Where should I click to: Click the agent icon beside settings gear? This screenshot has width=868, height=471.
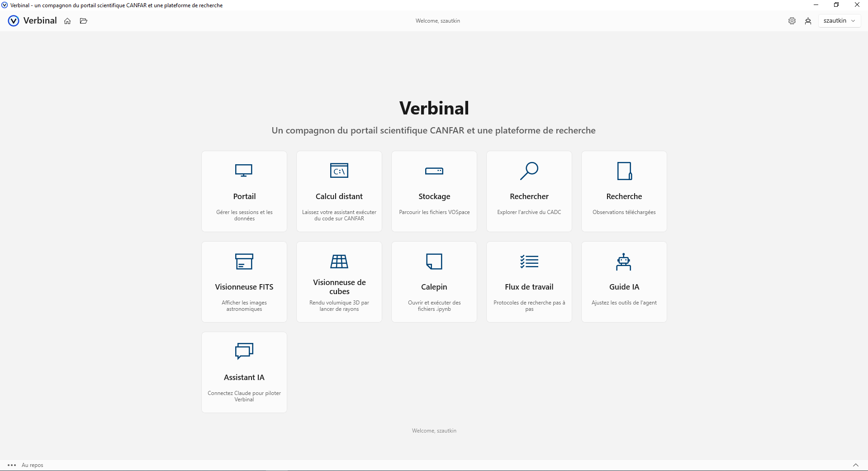click(x=808, y=21)
